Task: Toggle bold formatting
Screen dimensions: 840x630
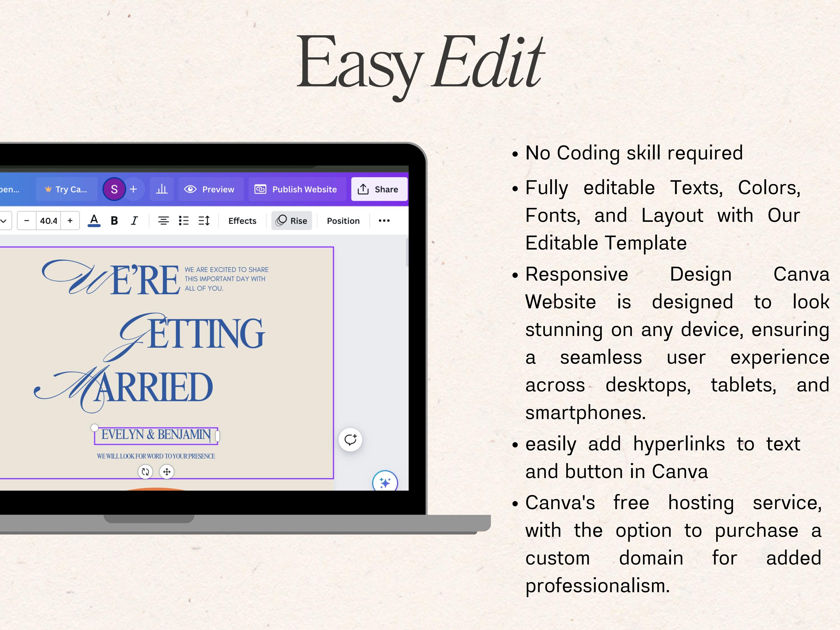Action: (x=114, y=221)
